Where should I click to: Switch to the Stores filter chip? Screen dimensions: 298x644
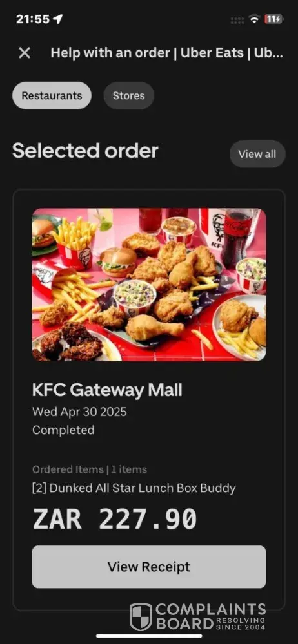pyautogui.click(x=129, y=96)
